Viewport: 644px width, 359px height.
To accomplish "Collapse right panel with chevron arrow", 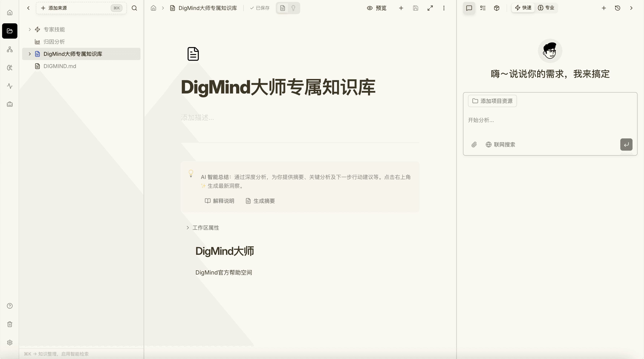I will pos(631,8).
